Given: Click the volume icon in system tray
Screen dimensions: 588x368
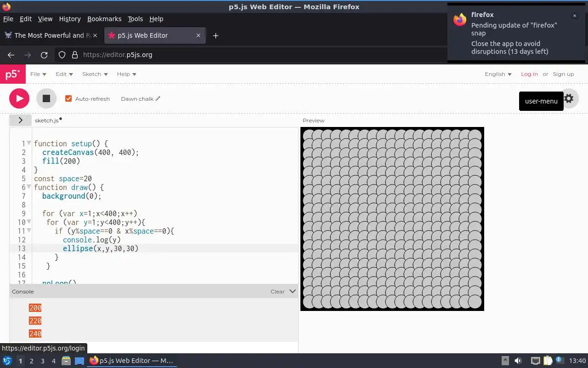Looking at the screenshot, I should (x=518, y=361).
